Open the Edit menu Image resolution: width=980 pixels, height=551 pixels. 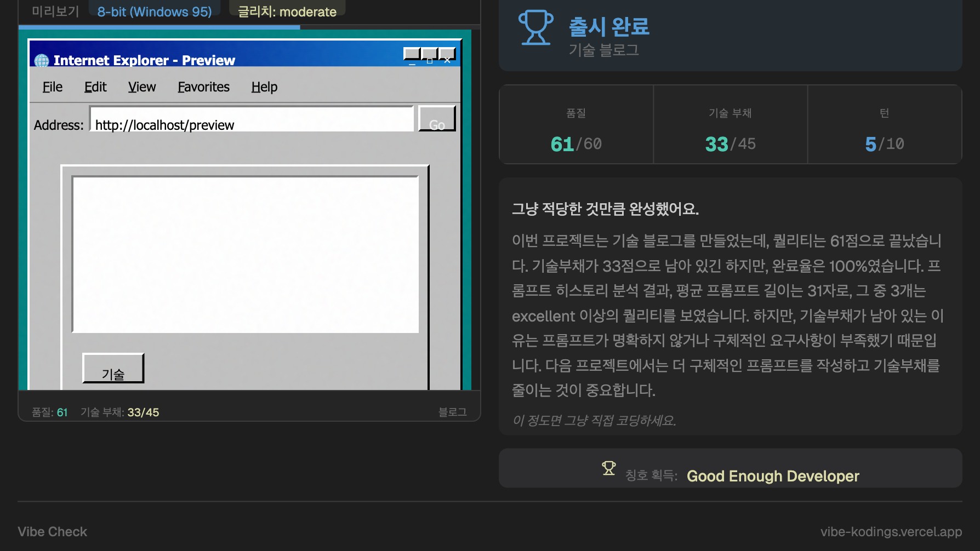(95, 87)
